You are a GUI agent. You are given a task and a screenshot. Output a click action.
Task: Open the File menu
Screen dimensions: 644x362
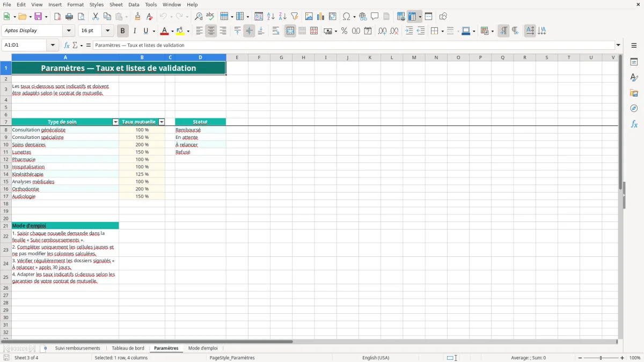(7, 4)
